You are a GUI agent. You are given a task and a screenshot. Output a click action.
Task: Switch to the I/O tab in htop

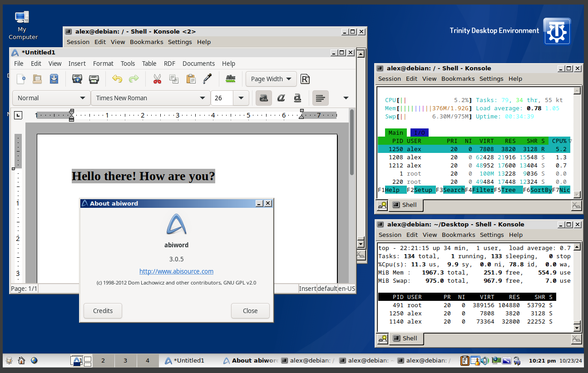(x=420, y=133)
